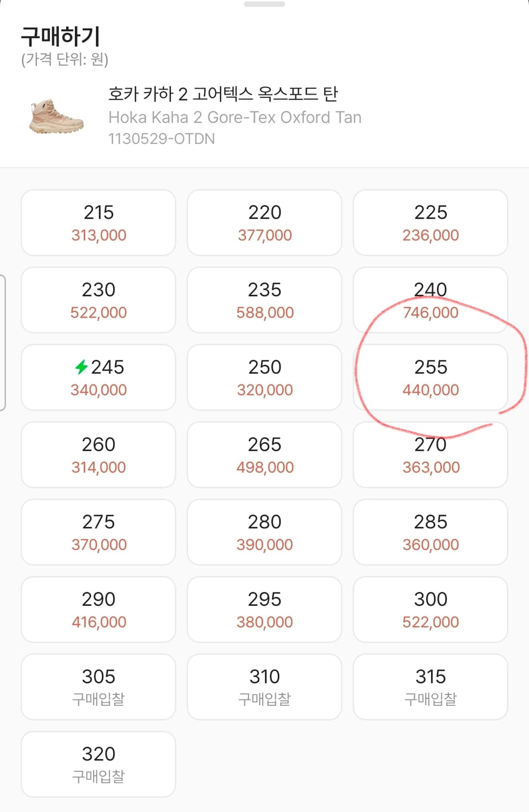Select size 285 for 360,000 won

pyautogui.click(x=430, y=532)
